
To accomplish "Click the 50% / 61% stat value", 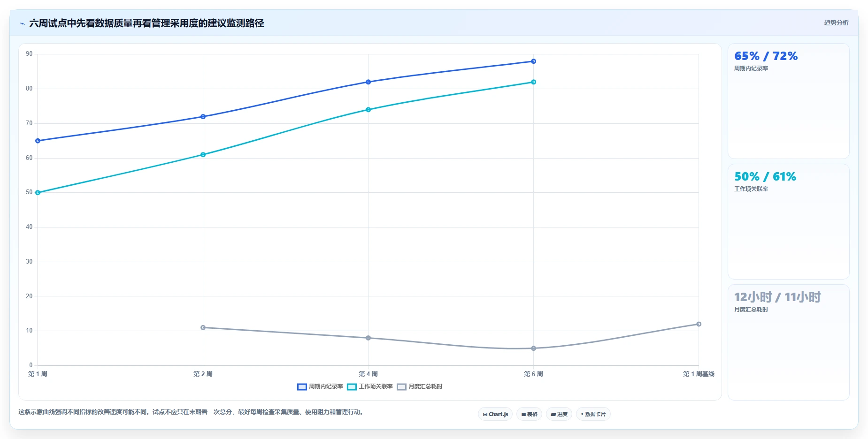I will point(765,177).
